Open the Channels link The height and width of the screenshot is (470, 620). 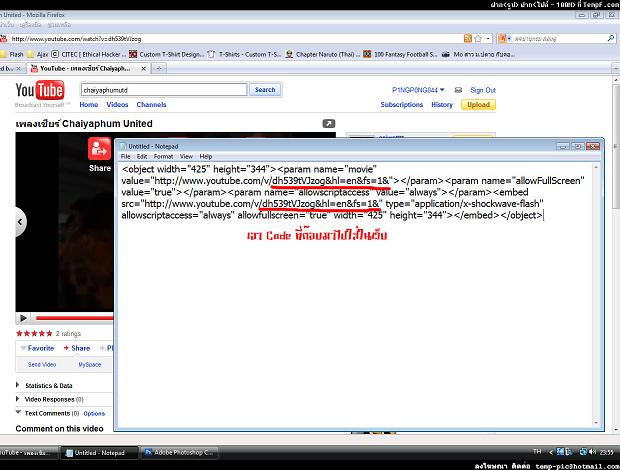pos(151,105)
